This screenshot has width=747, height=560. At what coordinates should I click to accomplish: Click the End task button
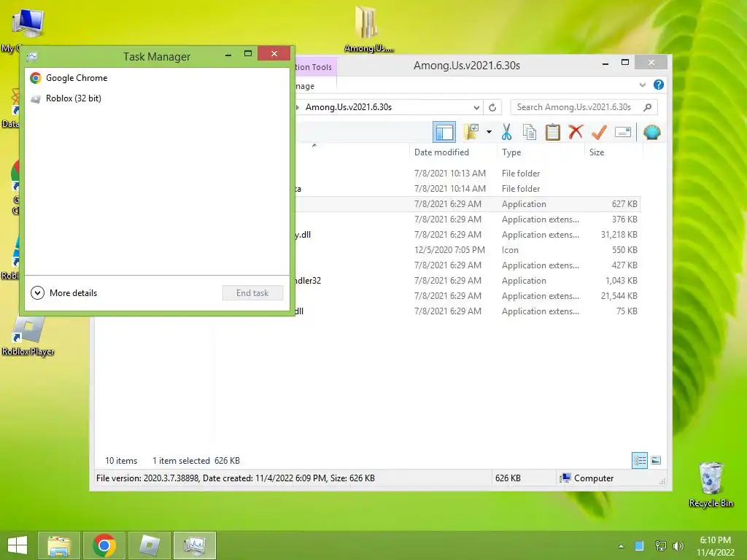252,293
